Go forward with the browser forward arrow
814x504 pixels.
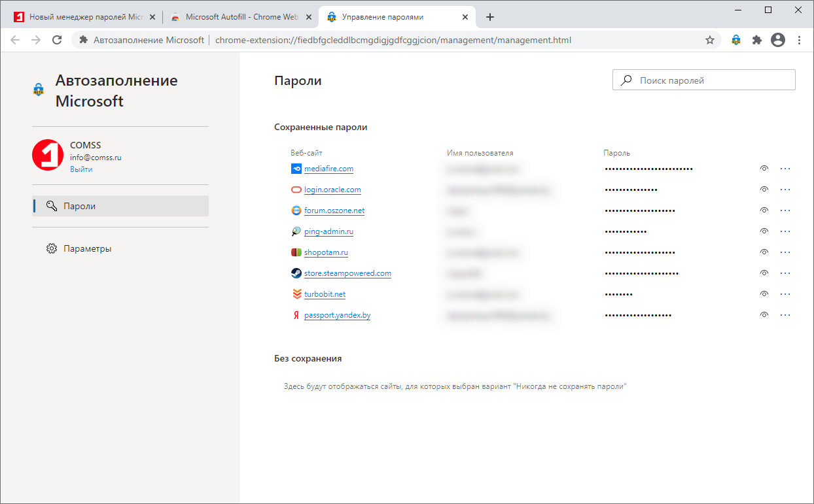point(36,40)
